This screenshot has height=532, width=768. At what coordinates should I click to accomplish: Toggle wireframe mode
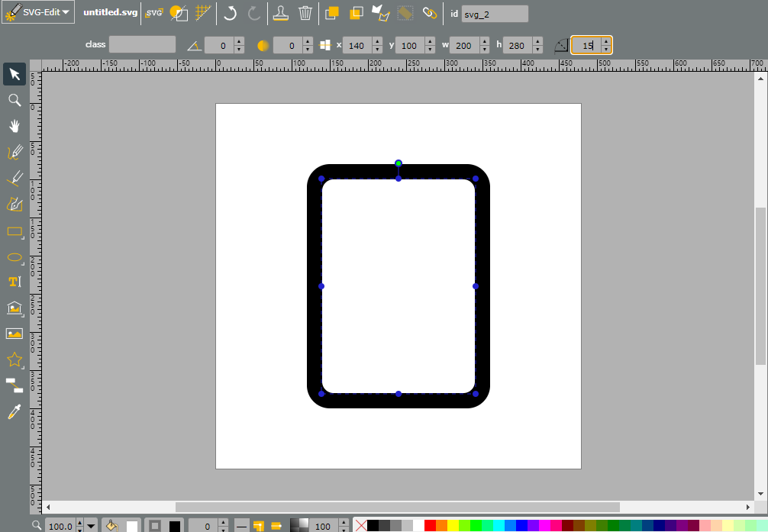(x=179, y=13)
